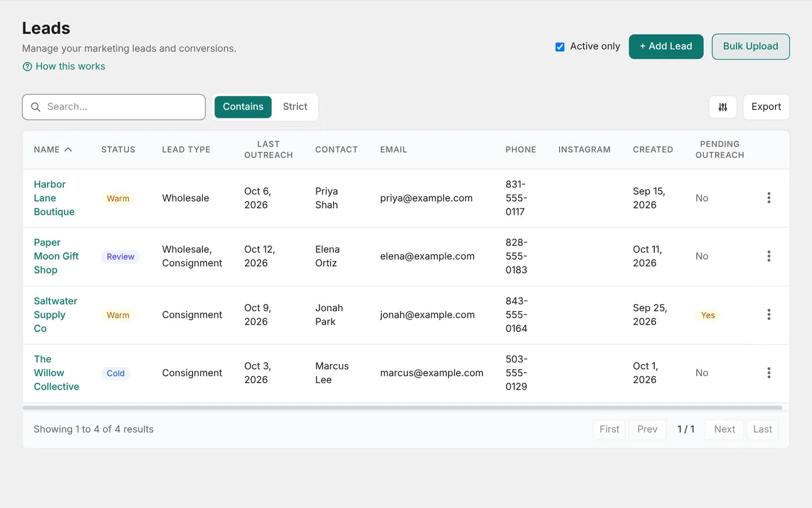812x508 pixels.
Task: Click the magnifier icon in the search box
Action: (35, 107)
